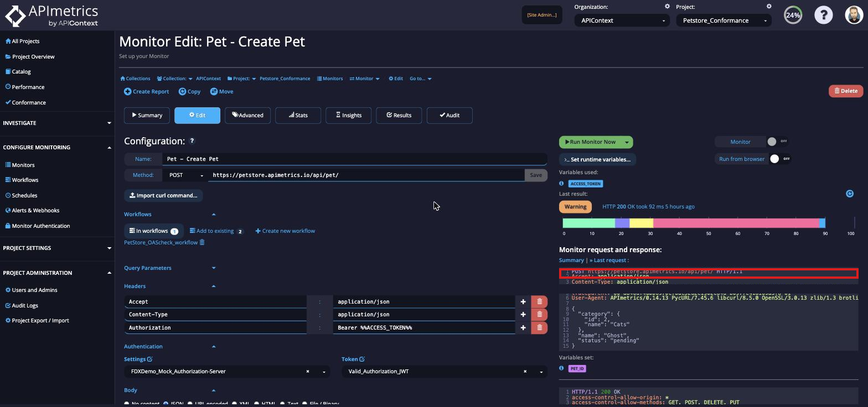Delete the Content-Type header row

[540, 314]
